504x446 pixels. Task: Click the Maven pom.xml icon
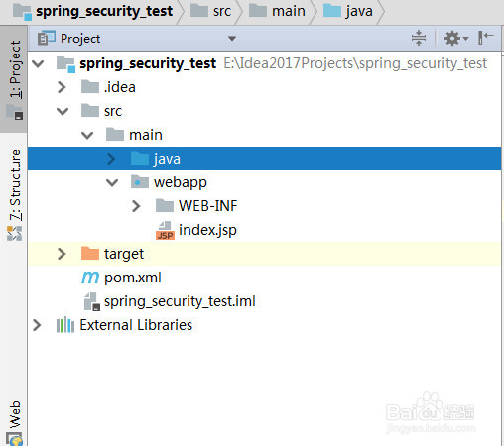[90, 278]
